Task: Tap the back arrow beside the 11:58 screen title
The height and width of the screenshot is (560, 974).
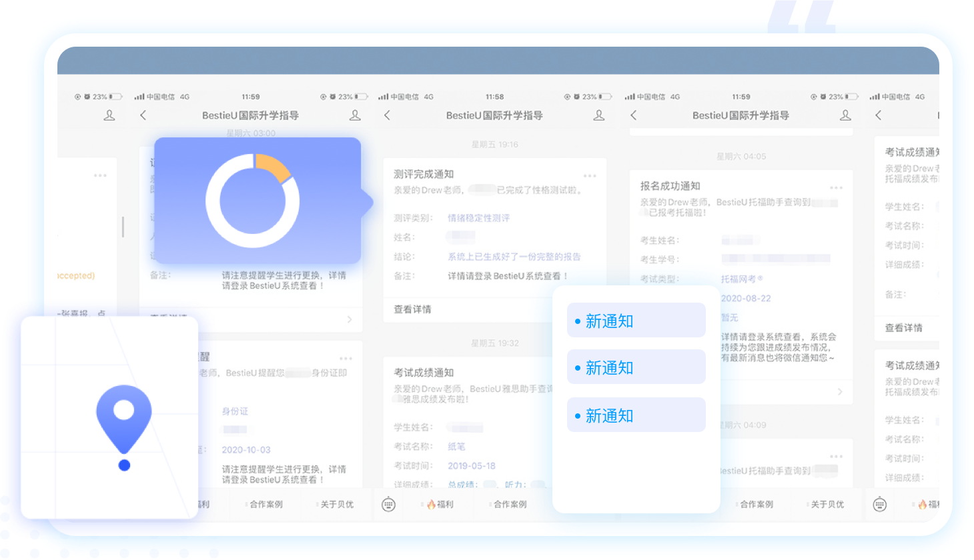Action: tap(387, 115)
